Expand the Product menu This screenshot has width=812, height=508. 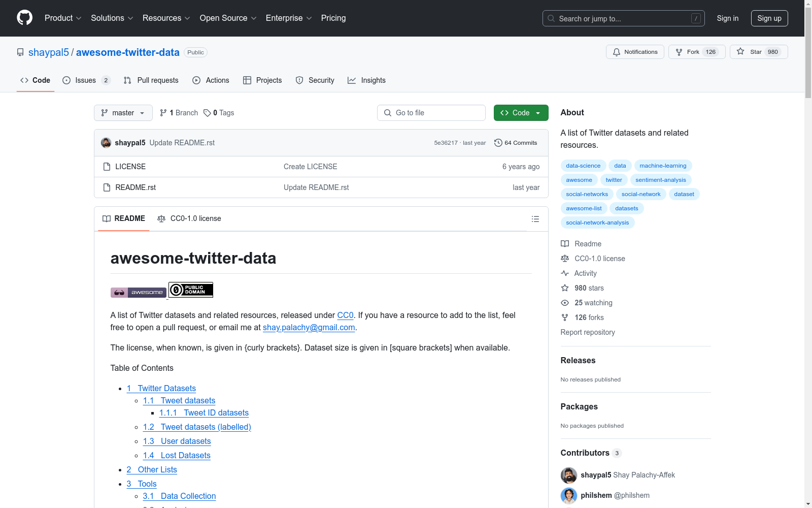coord(63,18)
